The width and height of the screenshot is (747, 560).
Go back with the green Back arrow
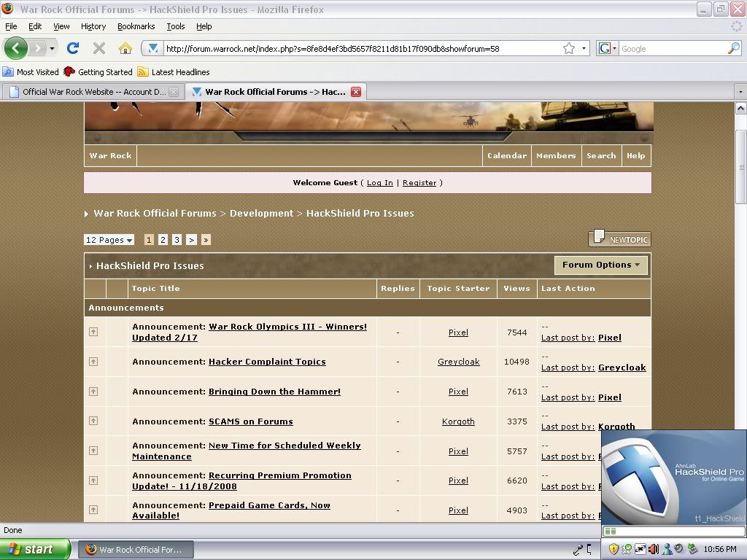(x=16, y=48)
